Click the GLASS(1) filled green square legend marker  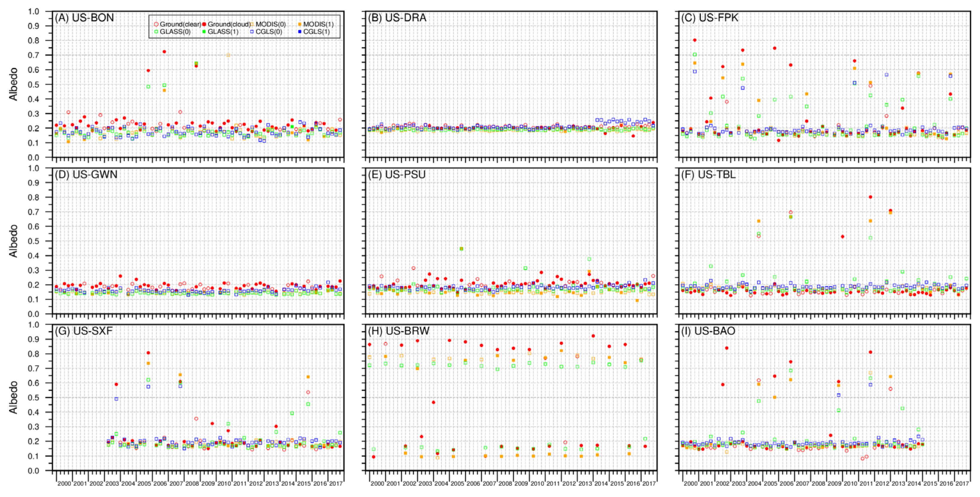click(204, 32)
